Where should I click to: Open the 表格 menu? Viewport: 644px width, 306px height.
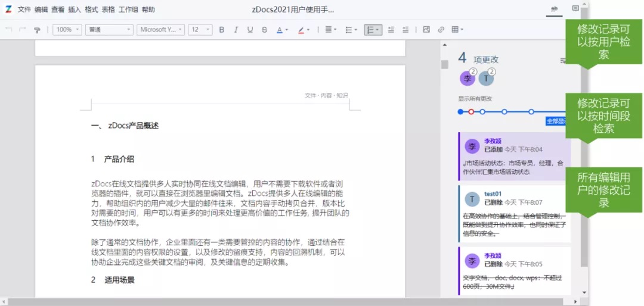click(x=108, y=10)
